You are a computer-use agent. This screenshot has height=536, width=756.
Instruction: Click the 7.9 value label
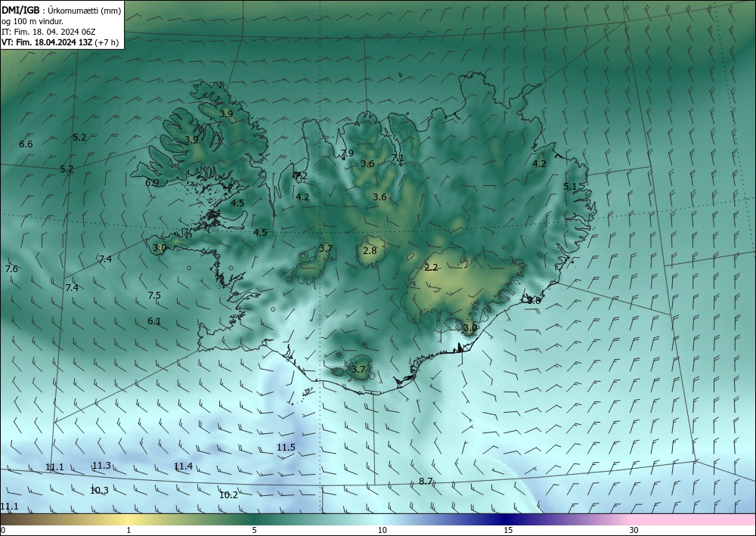(x=347, y=153)
